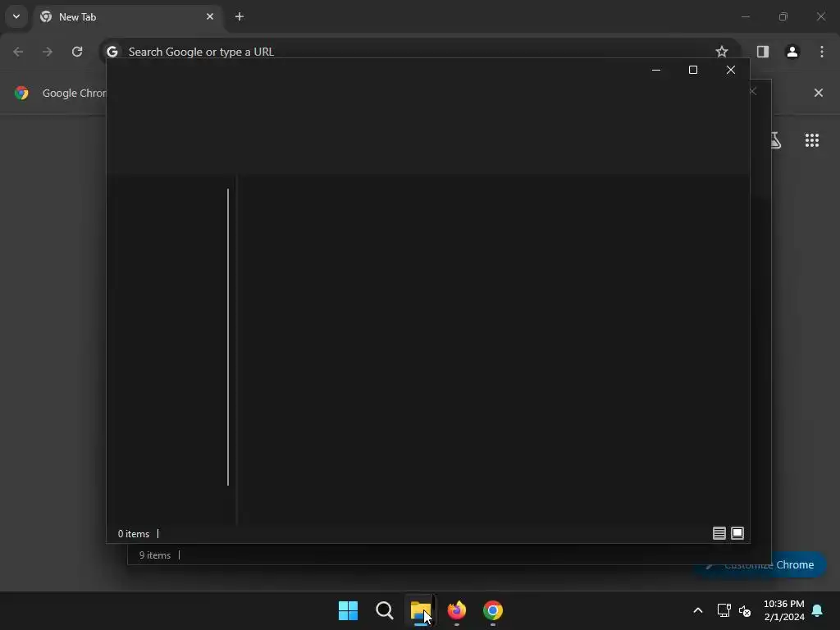Switch to large icons view in File Explorer
840x630 pixels.
[x=737, y=533]
